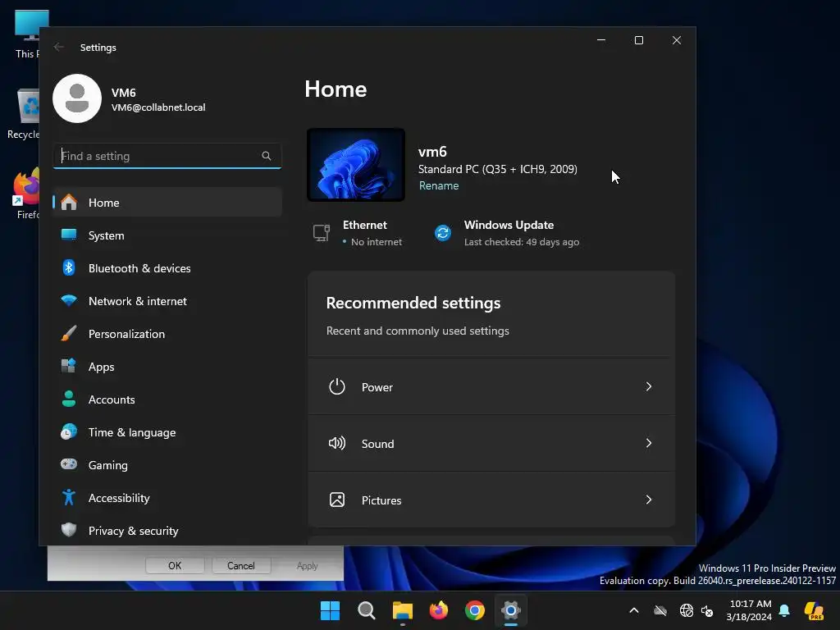840x630 pixels.
Task: Click the Privacy & security label
Action: tap(134, 531)
